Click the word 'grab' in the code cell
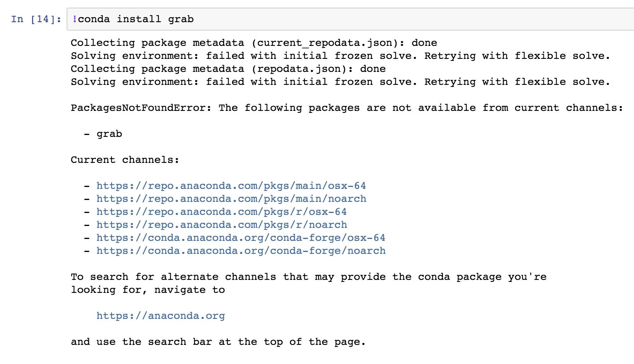 (x=181, y=19)
